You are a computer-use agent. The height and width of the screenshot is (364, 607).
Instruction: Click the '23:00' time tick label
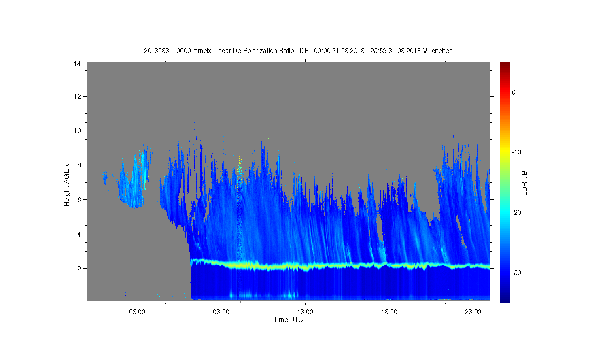click(473, 312)
